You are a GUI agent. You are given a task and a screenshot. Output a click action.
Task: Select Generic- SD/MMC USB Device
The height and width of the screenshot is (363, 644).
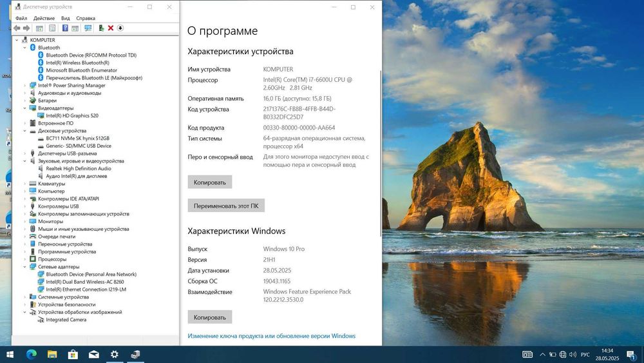pos(79,146)
